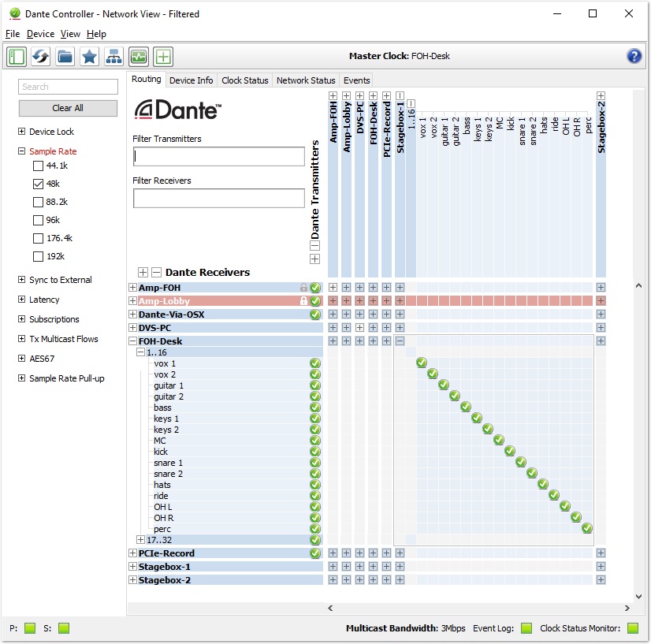Switch to the Clock Status tab

pos(244,80)
